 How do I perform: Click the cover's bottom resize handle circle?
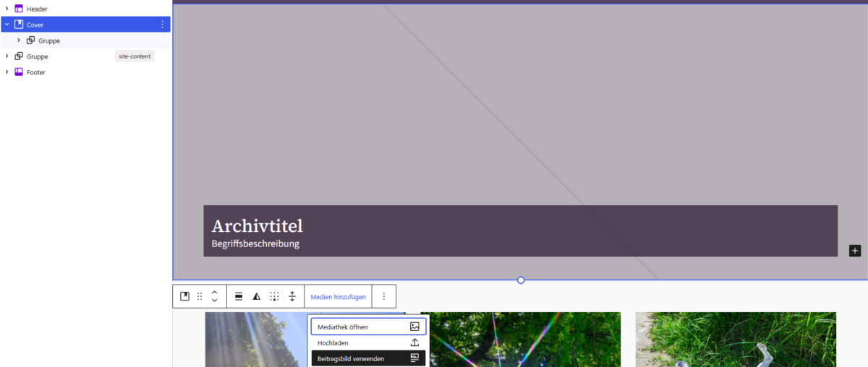[521, 280]
